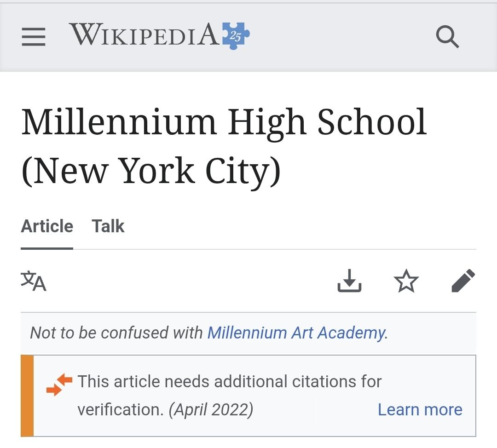Open the hamburger main menu

click(34, 37)
